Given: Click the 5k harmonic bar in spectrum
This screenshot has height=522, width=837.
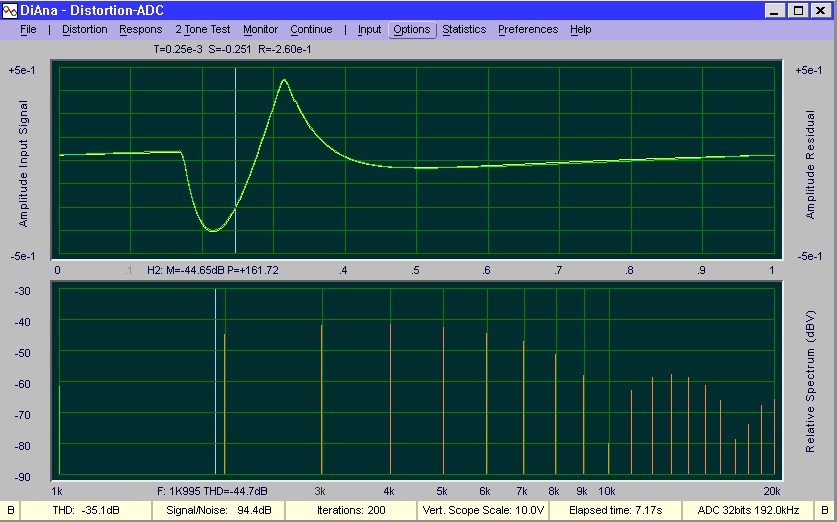Looking at the screenshot, I should [444, 400].
